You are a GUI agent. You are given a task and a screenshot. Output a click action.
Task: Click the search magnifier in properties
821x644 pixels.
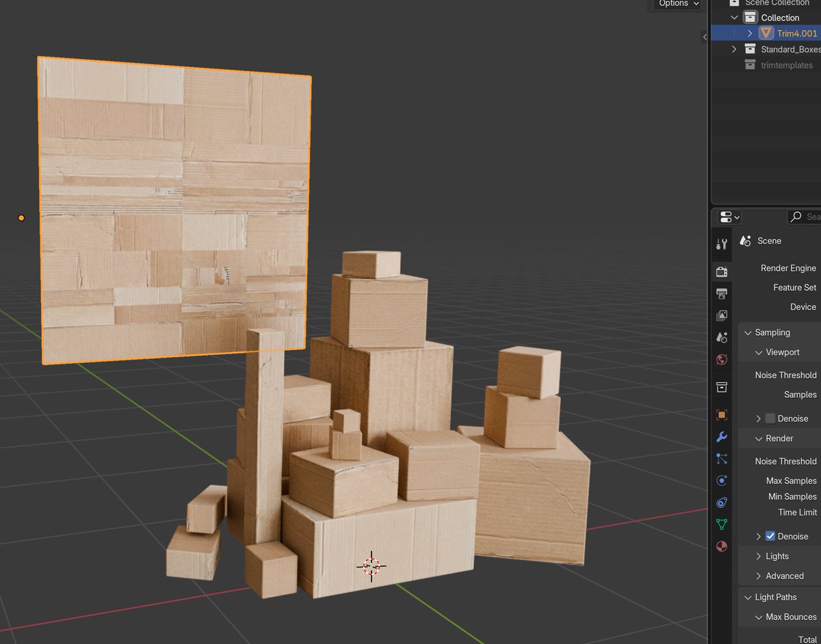coord(796,217)
